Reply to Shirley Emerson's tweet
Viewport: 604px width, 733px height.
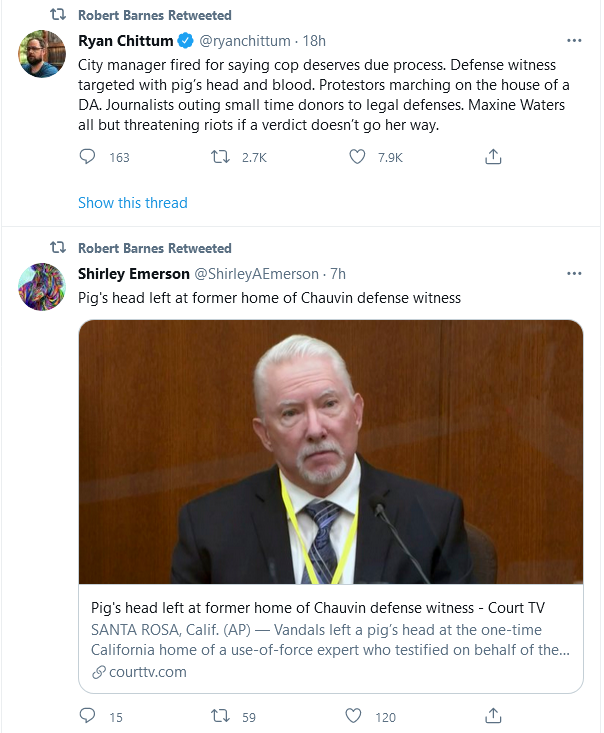pyautogui.click(x=88, y=716)
